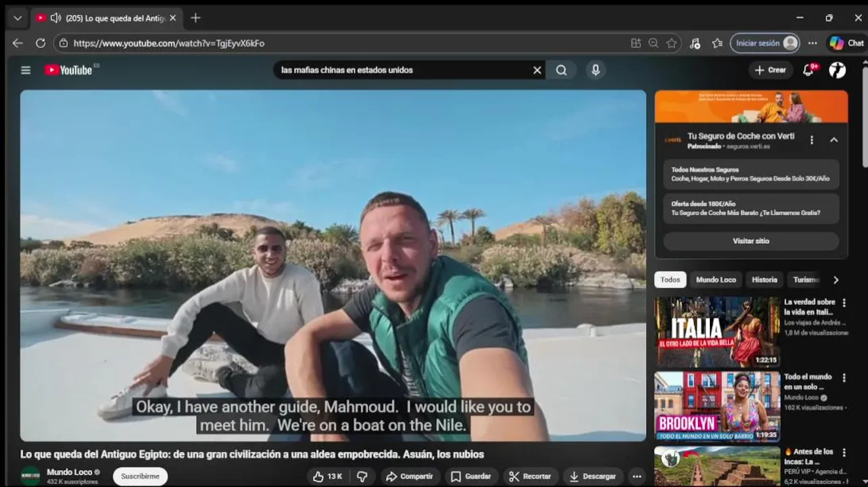The height and width of the screenshot is (487, 868).
Task: Click the zoom magnifier icon in address bar
Action: pos(653,43)
